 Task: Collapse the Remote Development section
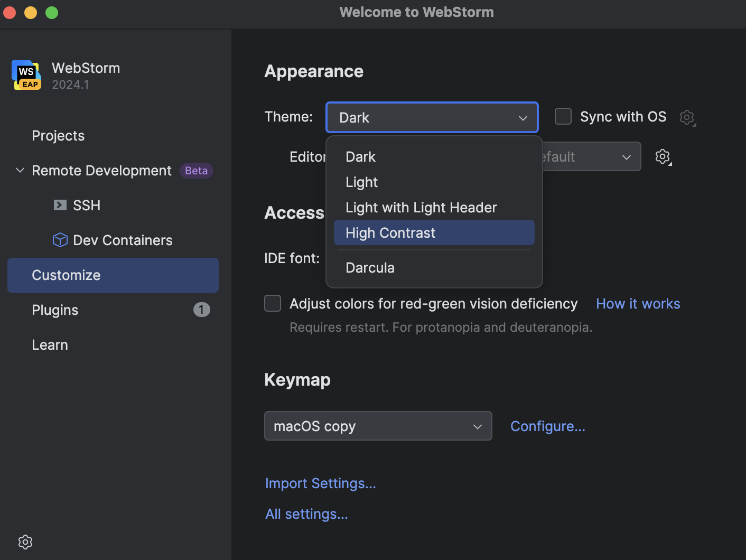pos(19,170)
